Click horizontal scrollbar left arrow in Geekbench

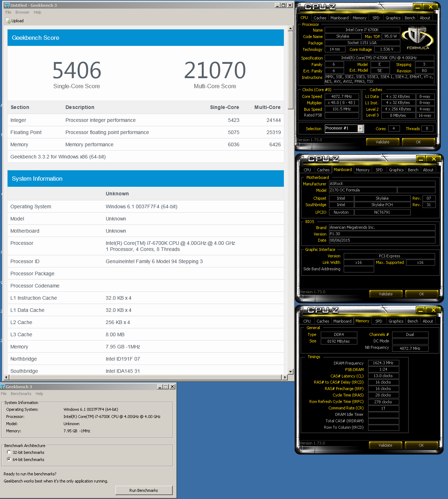point(6,377)
